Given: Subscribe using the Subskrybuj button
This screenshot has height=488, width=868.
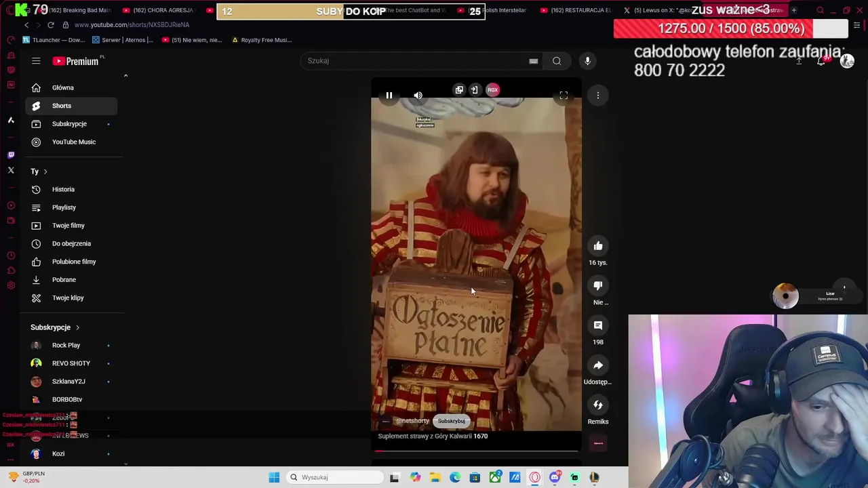Looking at the screenshot, I should click(451, 421).
